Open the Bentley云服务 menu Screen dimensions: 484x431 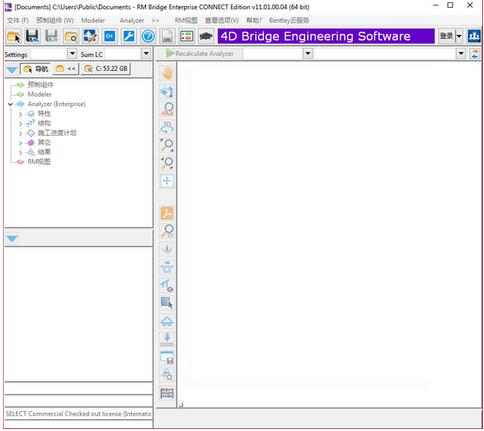(x=289, y=20)
